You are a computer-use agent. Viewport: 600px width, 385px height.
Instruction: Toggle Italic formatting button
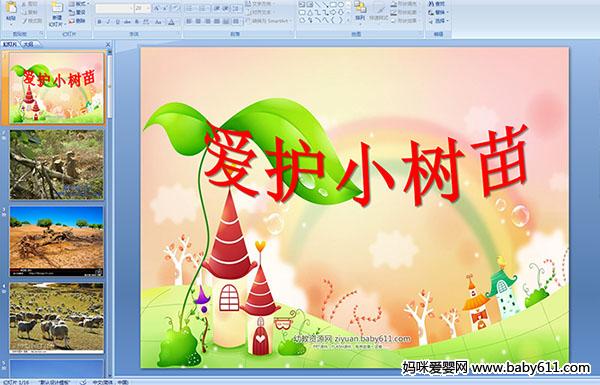pos(108,22)
